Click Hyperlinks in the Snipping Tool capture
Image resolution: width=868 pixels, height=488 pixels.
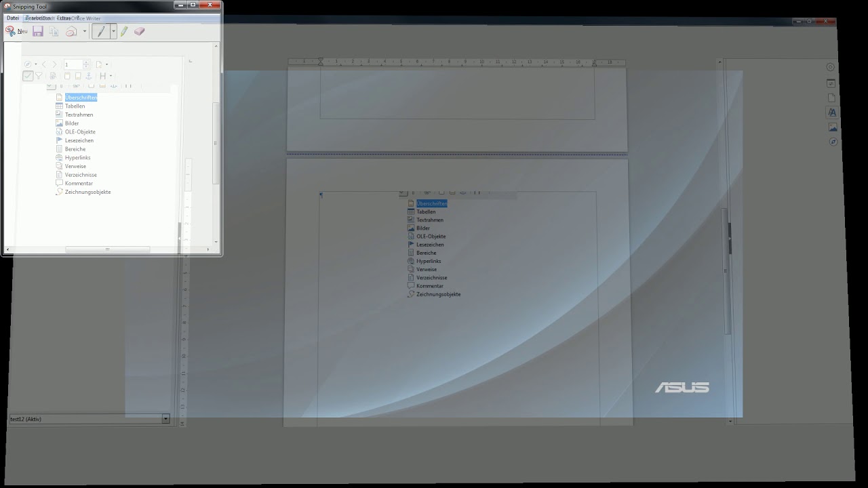click(78, 158)
